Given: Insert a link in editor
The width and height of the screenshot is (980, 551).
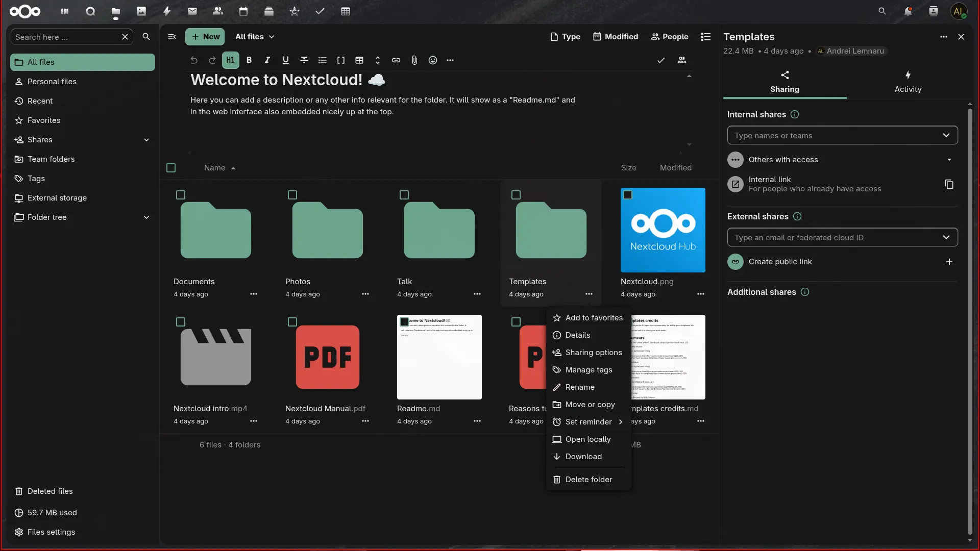Looking at the screenshot, I should [396, 60].
